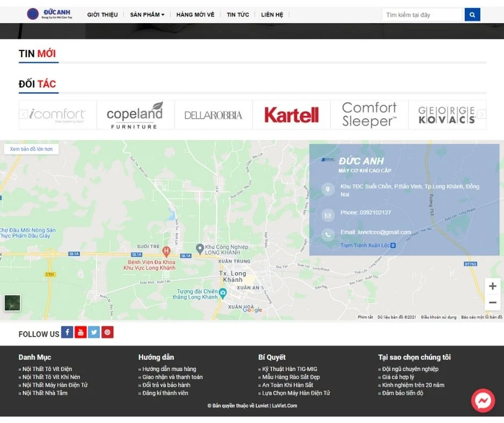Select the iComfort partner logo
The height and width of the screenshot is (423, 504).
pyautogui.click(x=57, y=114)
